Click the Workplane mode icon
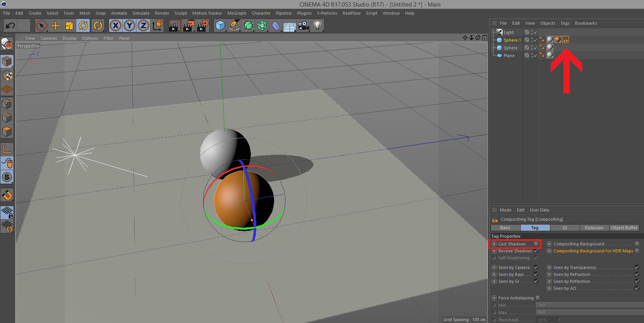644x323 pixels. click(7, 89)
